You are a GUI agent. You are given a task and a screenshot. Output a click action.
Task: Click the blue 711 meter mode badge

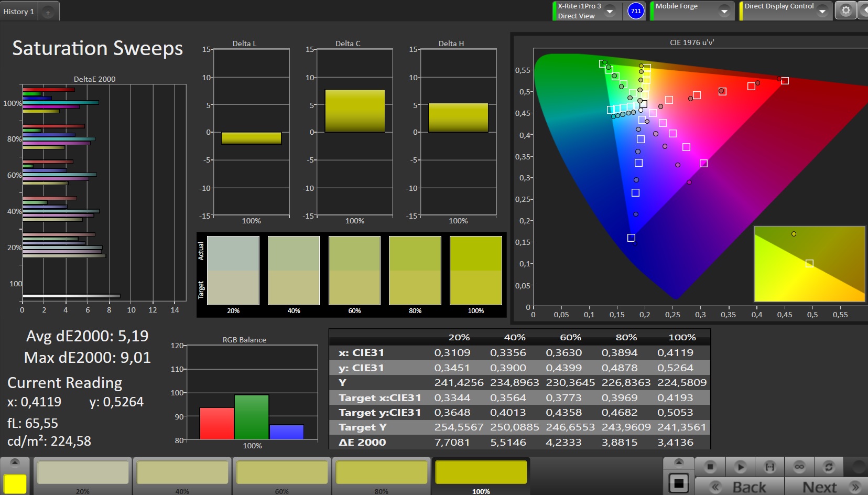click(x=635, y=11)
